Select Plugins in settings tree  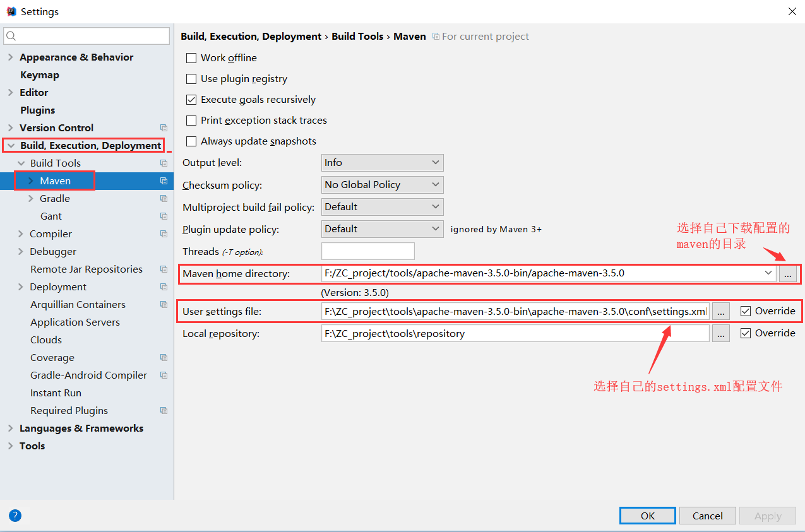pyautogui.click(x=37, y=110)
